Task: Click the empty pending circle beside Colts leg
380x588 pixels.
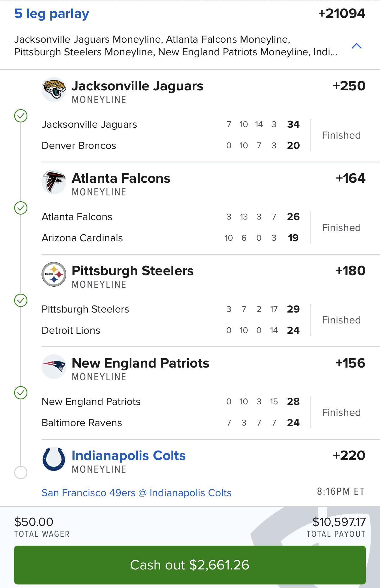Action: (x=21, y=473)
